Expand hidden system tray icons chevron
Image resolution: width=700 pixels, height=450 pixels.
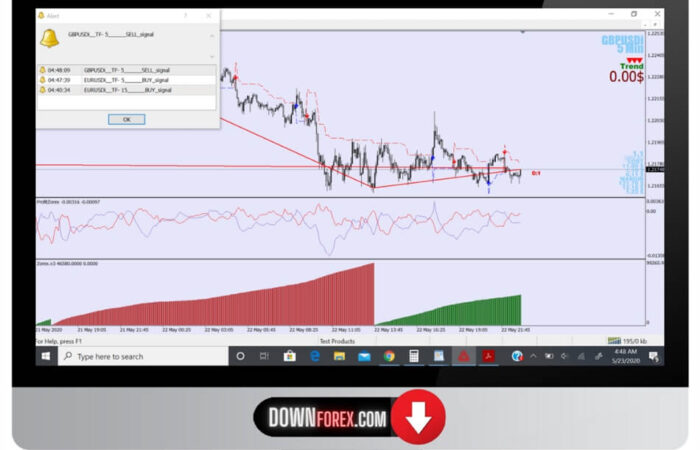click(533, 356)
